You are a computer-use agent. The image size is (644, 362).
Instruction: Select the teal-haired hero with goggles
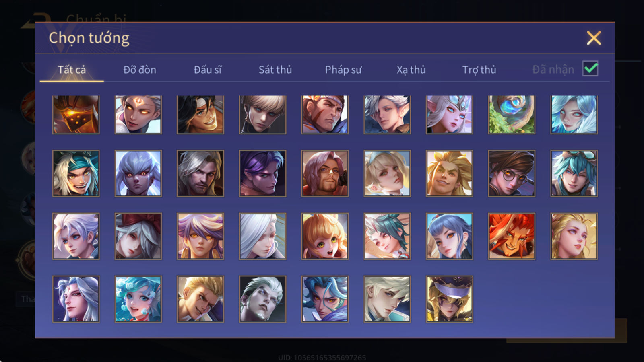(x=574, y=173)
